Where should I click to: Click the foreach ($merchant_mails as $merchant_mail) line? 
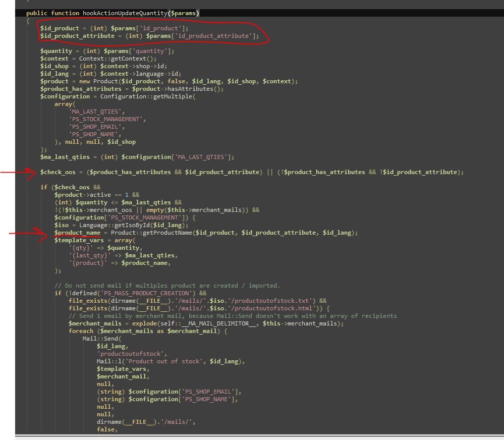click(x=148, y=331)
